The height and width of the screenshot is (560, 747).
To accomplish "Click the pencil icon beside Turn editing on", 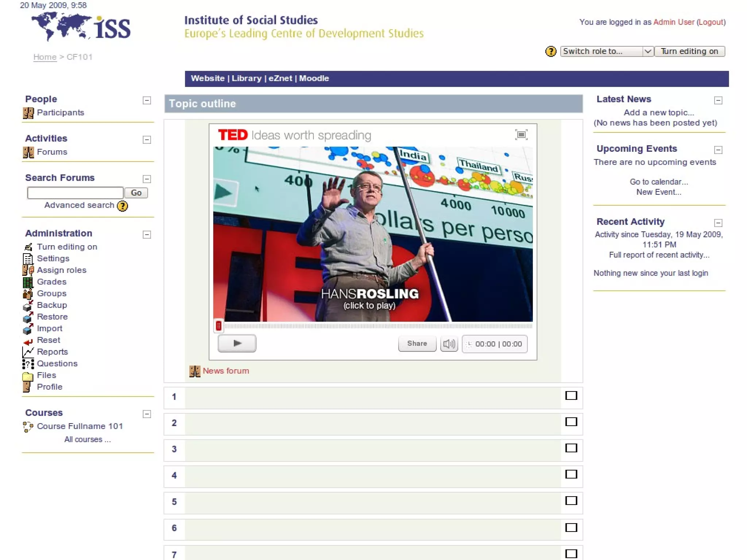I will coord(28,247).
